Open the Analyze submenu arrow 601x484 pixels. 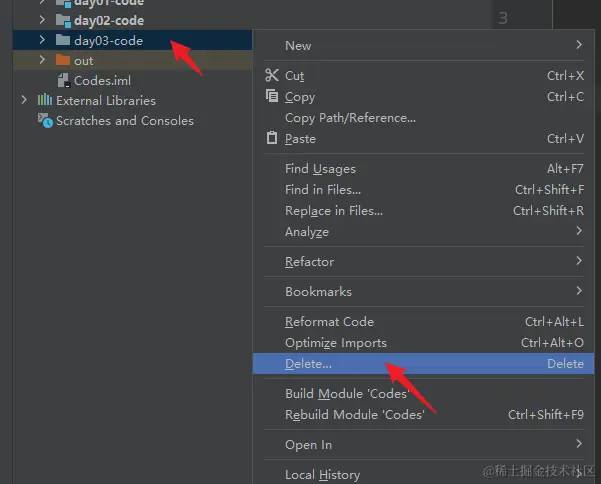579,231
